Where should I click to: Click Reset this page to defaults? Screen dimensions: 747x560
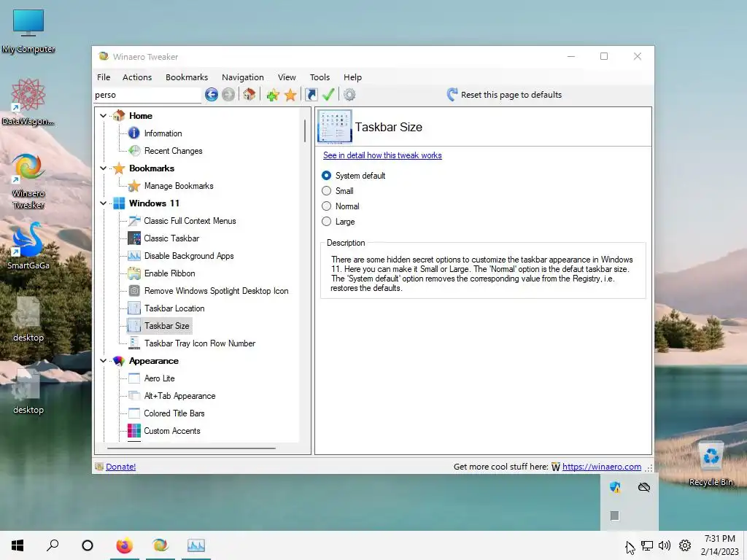[x=504, y=95]
